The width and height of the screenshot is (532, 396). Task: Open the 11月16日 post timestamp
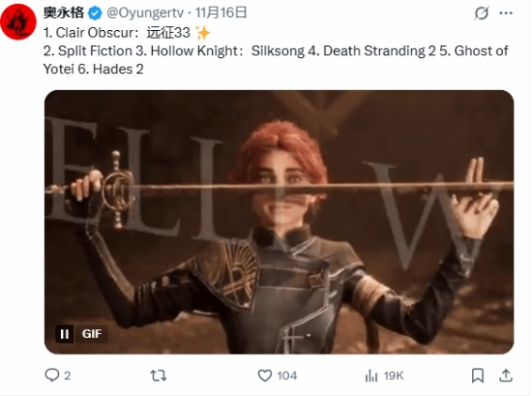pos(221,13)
